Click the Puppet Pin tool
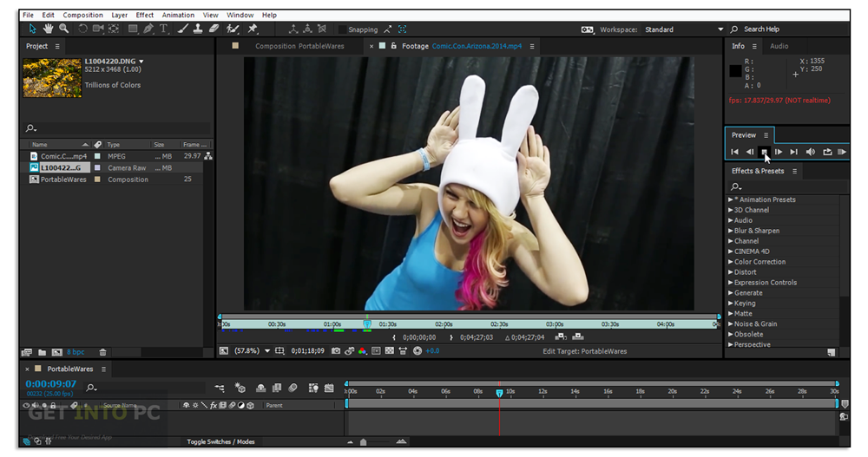The image size is (868, 457). click(x=252, y=29)
